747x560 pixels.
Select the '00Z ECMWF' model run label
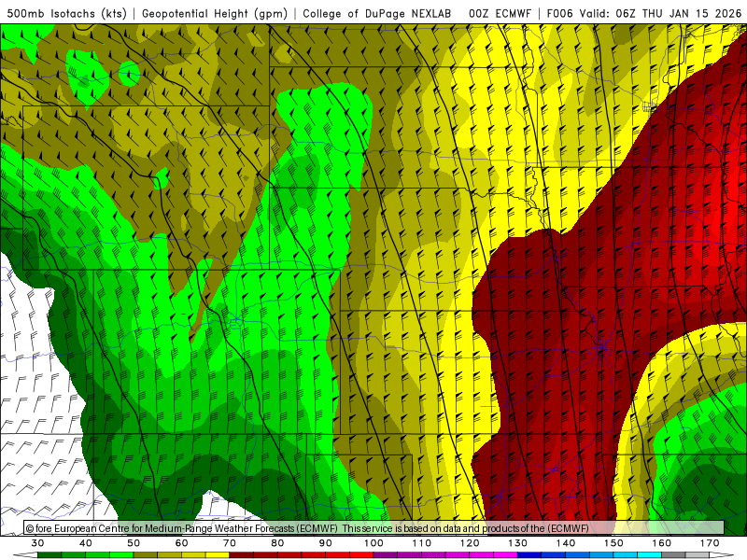pos(500,13)
